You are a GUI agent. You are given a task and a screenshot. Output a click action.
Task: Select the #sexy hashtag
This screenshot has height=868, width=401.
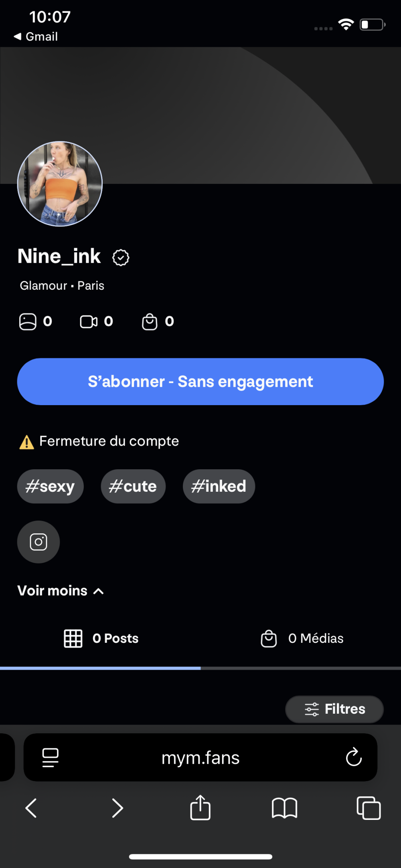(50, 486)
